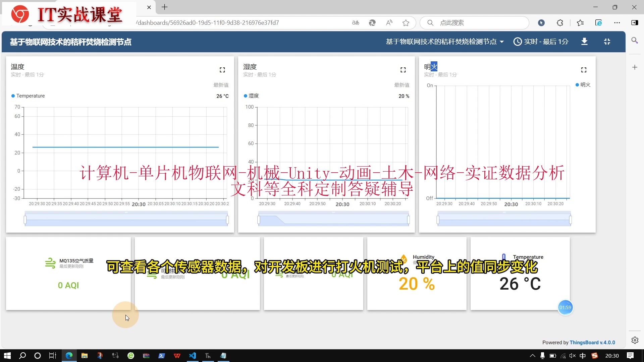This screenshot has width=644, height=362.
Task: Open the 实时 - 最后 1分 time window selector
Action: 541,42
